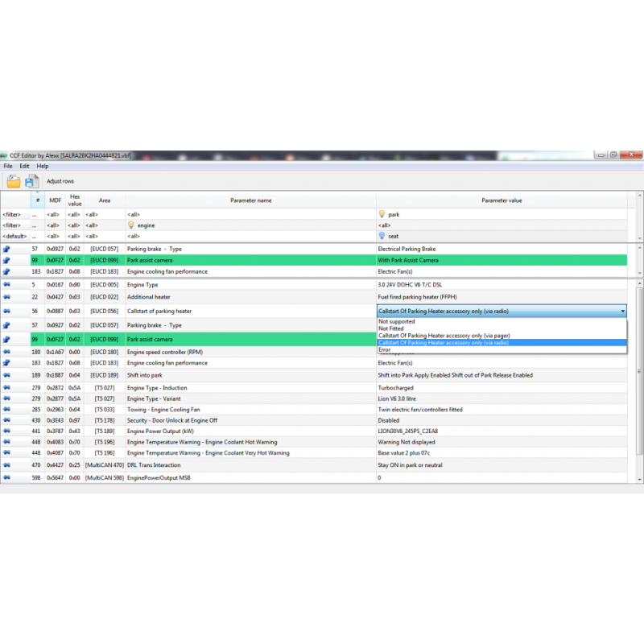Click the Parameter name column header
The height and width of the screenshot is (644, 644).
[x=251, y=200]
